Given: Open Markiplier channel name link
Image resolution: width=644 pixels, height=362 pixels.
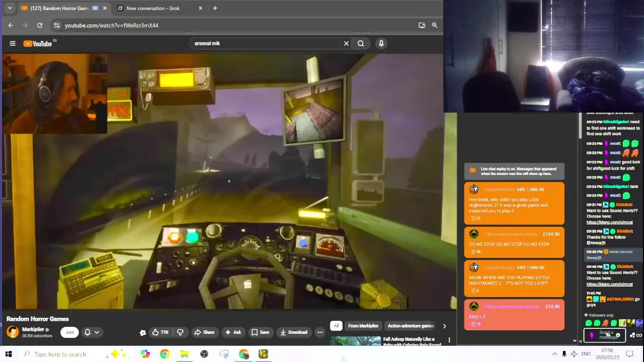Looking at the screenshot, I should point(33,329).
